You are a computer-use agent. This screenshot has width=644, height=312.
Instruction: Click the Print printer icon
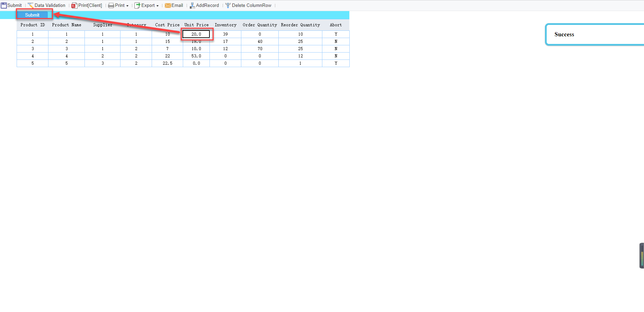click(x=111, y=6)
